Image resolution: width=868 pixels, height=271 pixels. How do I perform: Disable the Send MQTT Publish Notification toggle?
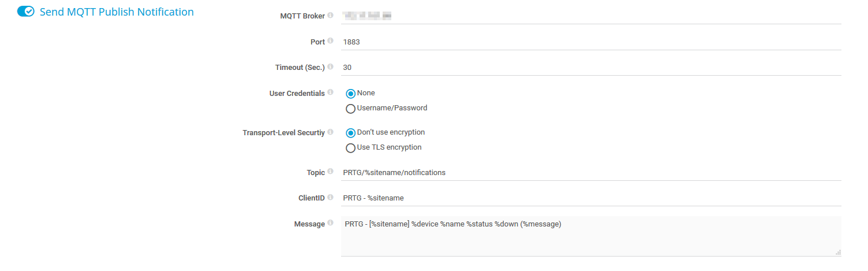pyautogui.click(x=26, y=12)
